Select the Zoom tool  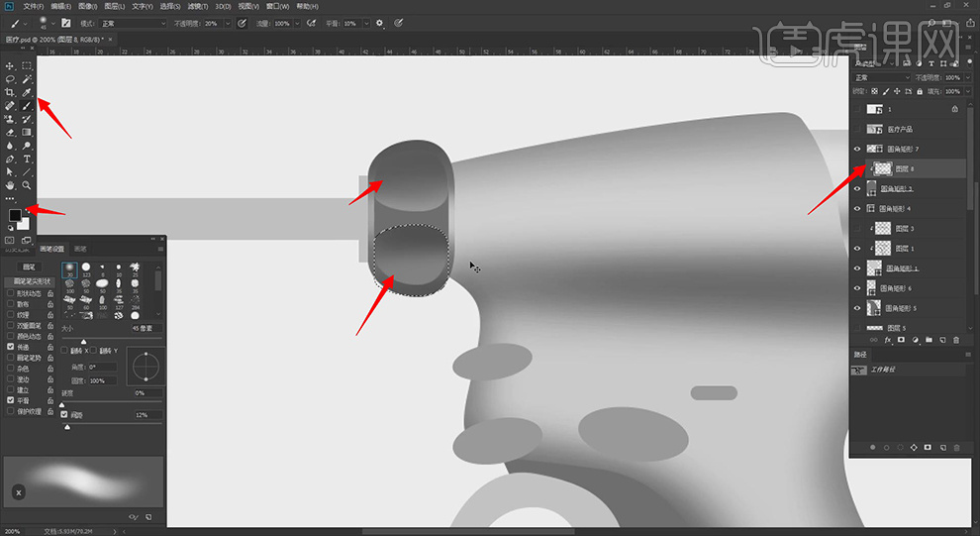tap(27, 185)
